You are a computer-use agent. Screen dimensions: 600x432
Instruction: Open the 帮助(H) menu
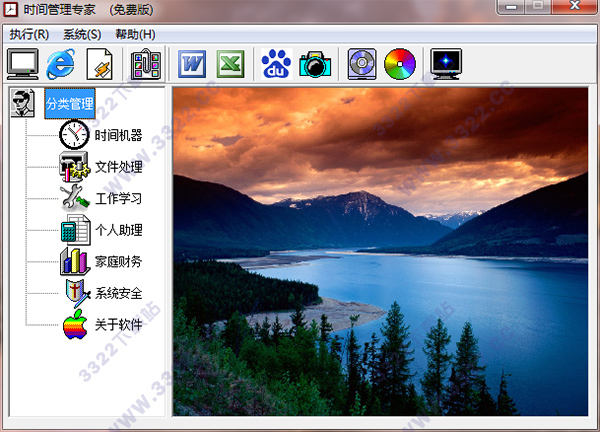[135, 34]
